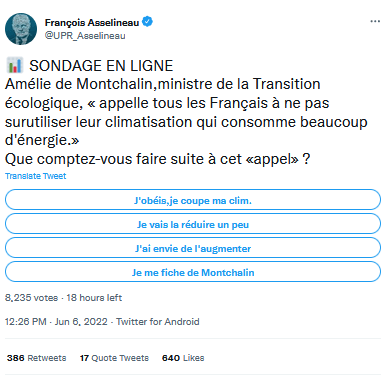This screenshot has height=377, width=391.
Task: Pick "Je me fiche de Montchalin" option
Action: (x=193, y=272)
